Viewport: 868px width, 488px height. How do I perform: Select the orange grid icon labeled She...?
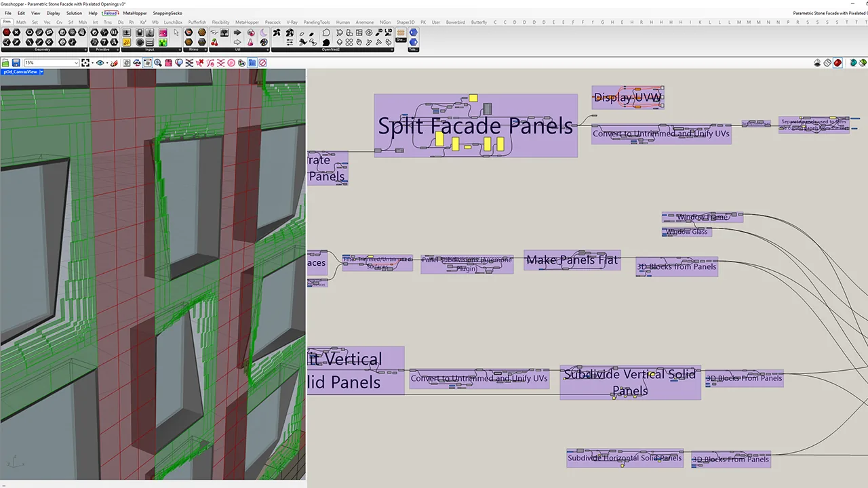pyautogui.click(x=401, y=32)
